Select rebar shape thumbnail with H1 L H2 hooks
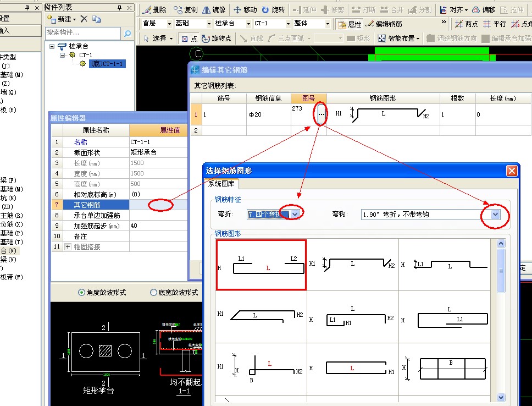 coord(352,265)
